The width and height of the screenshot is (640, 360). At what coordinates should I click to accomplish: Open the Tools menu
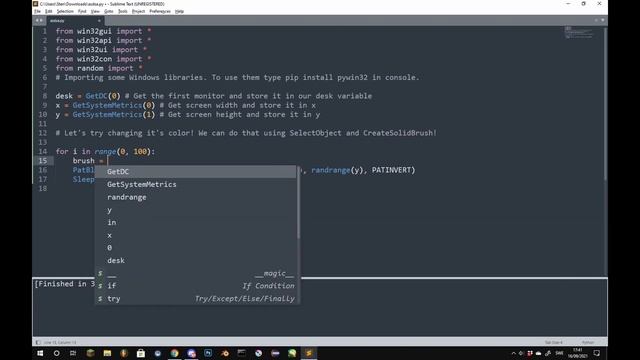(122, 11)
